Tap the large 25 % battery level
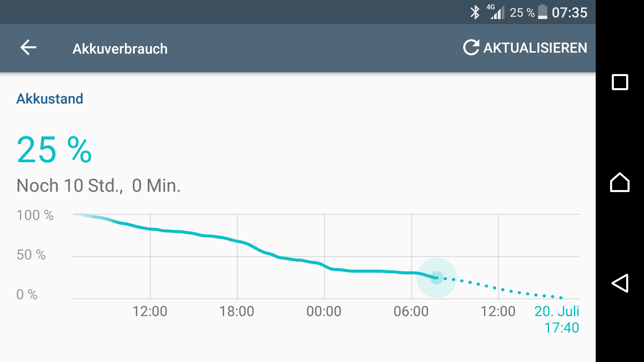Screen dimensions: 644x362 [54, 149]
